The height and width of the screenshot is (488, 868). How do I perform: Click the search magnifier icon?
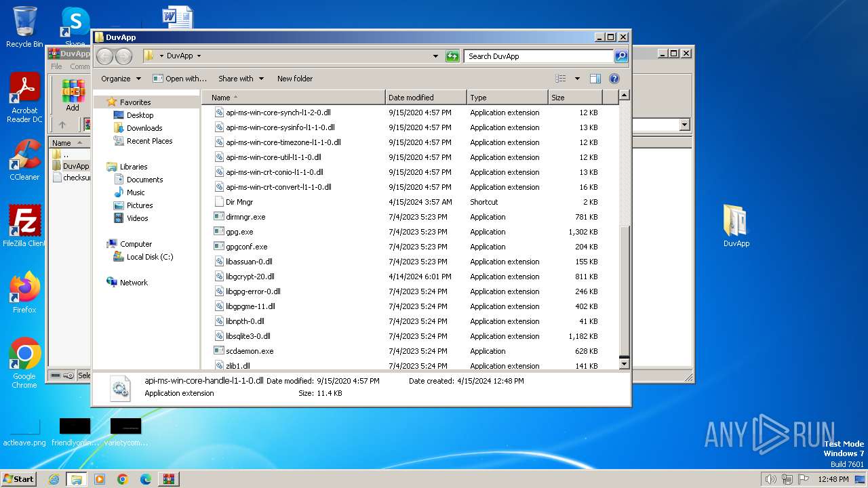(620, 56)
